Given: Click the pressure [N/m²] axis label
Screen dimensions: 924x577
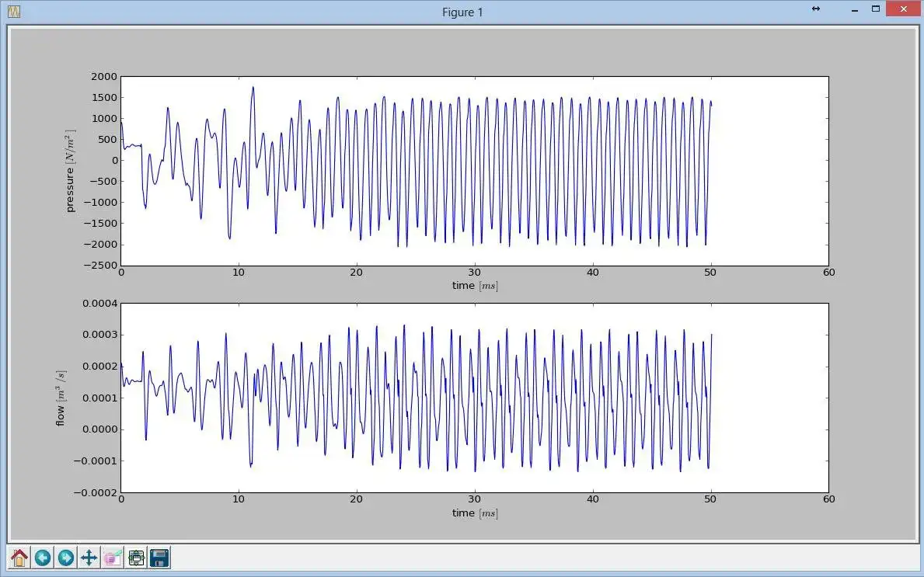Looking at the screenshot, I should (70, 171).
